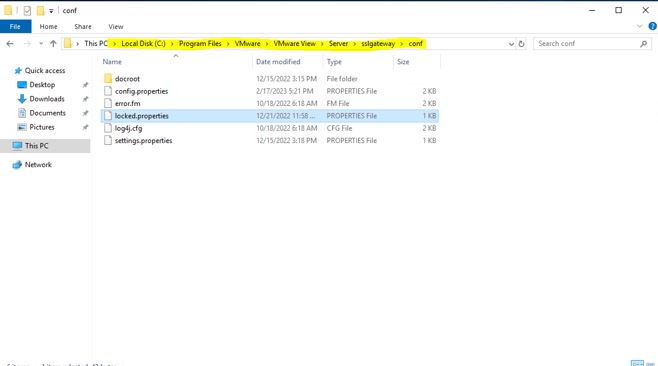Click the pin icon beside Pictures

85,127
